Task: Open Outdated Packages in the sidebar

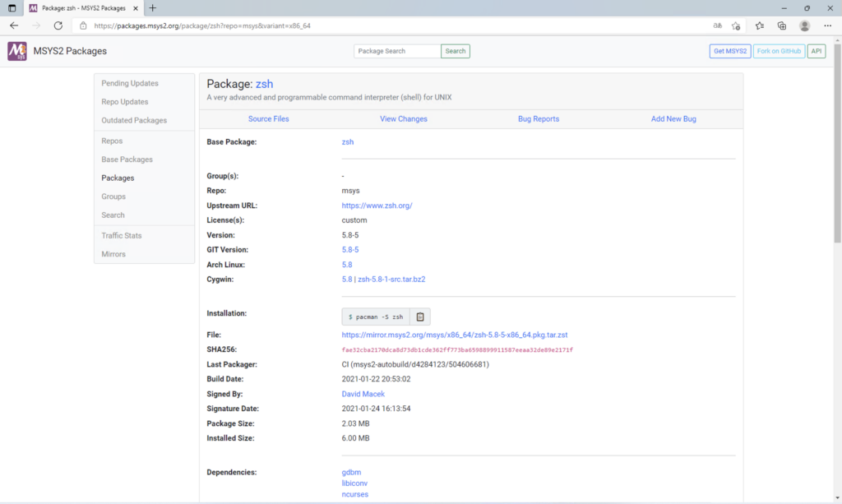Action: click(x=134, y=120)
